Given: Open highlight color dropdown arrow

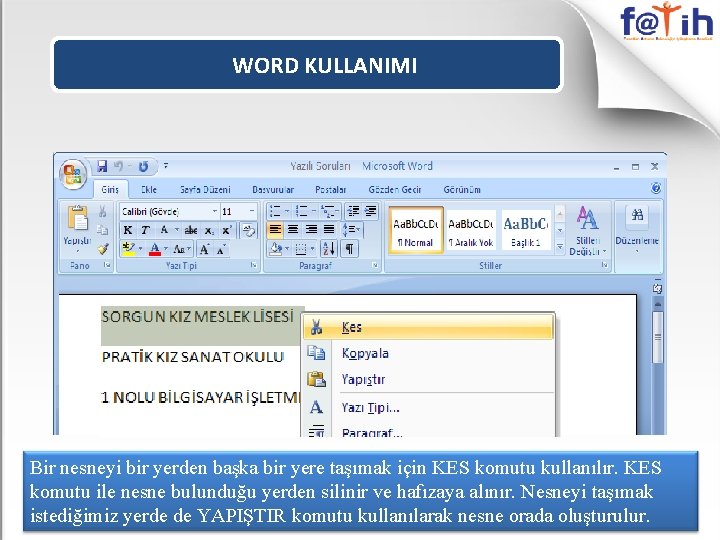Looking at the screenshot, I should 141,249.
